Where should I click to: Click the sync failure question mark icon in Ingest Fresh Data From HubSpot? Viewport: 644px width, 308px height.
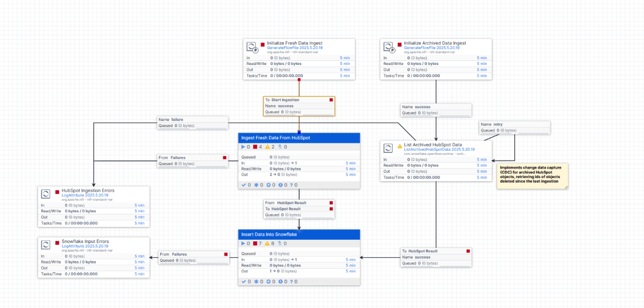pyautogui.click(x=291, y=185)
